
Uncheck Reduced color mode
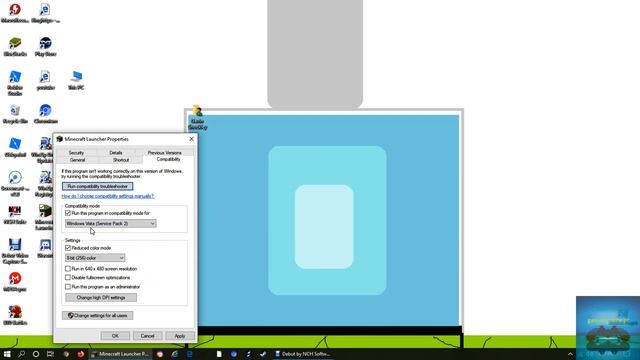coord(68,248)
